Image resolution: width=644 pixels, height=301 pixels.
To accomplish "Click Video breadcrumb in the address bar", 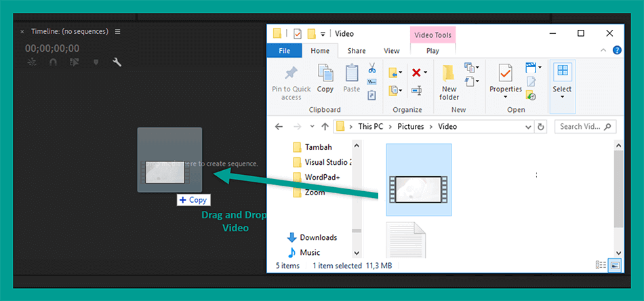I will [447, 127].
